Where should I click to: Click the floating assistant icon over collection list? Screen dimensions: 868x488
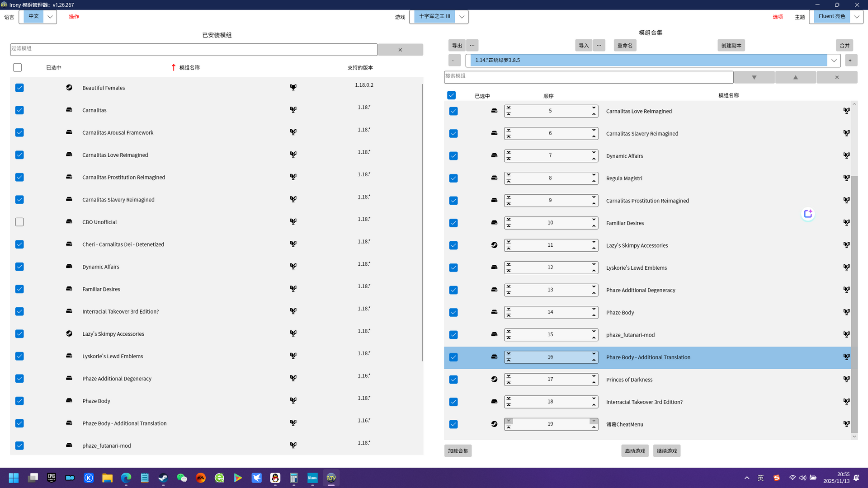[x=808, y=214]
